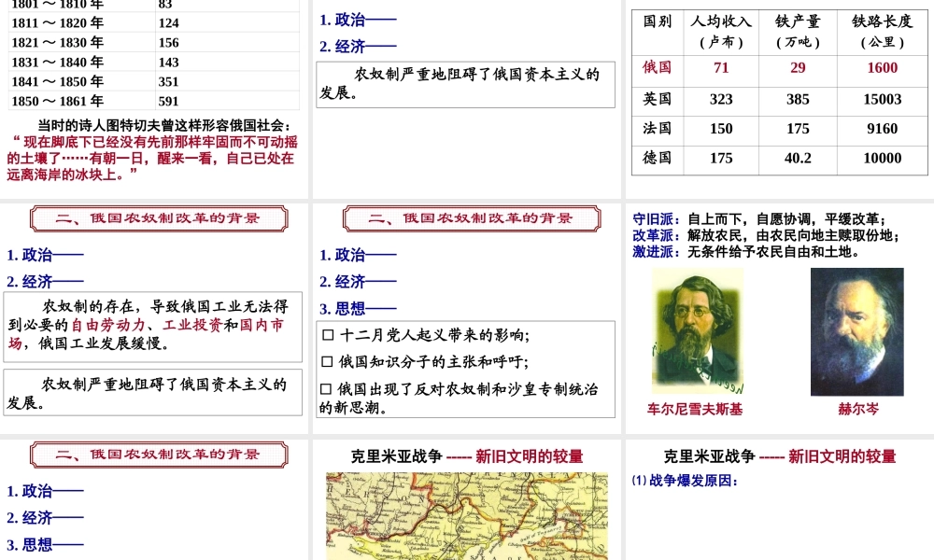Tick the box before 俄国出现了反对农奴制 line
The height and width of the screenshot is (560, 934).
pyautogui.click(x=326, y=389)
